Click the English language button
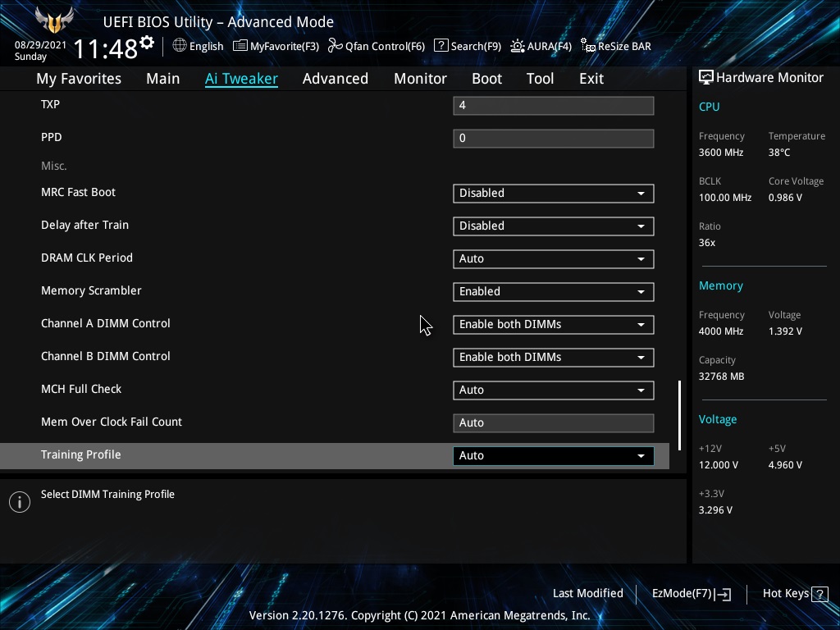The height and width of the screenshot is (630, 840). point(199,46)
